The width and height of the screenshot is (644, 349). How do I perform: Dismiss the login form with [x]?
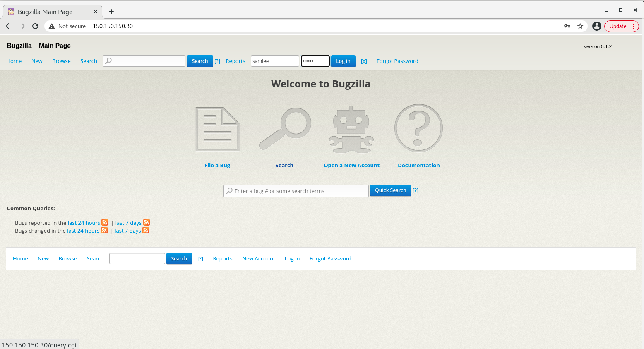[364, 61]
